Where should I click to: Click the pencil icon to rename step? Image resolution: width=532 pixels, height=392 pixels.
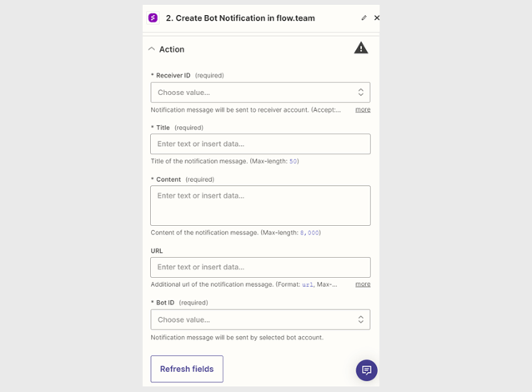point(364,18)
